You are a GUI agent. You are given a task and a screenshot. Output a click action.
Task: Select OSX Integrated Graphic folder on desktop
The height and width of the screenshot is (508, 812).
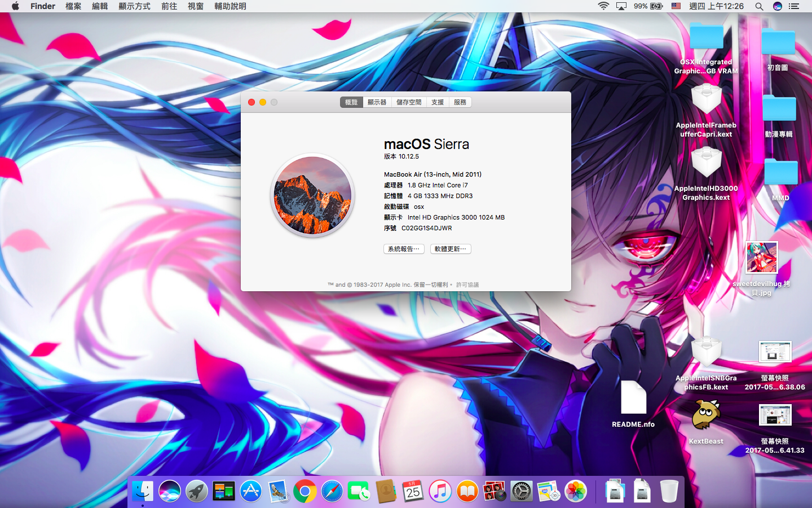706,37
